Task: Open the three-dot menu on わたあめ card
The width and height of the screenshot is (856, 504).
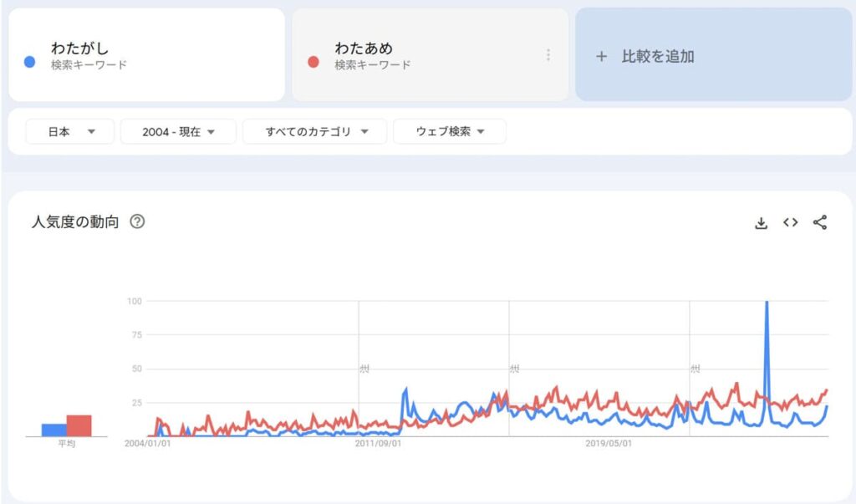Action: tap(548, 54)
